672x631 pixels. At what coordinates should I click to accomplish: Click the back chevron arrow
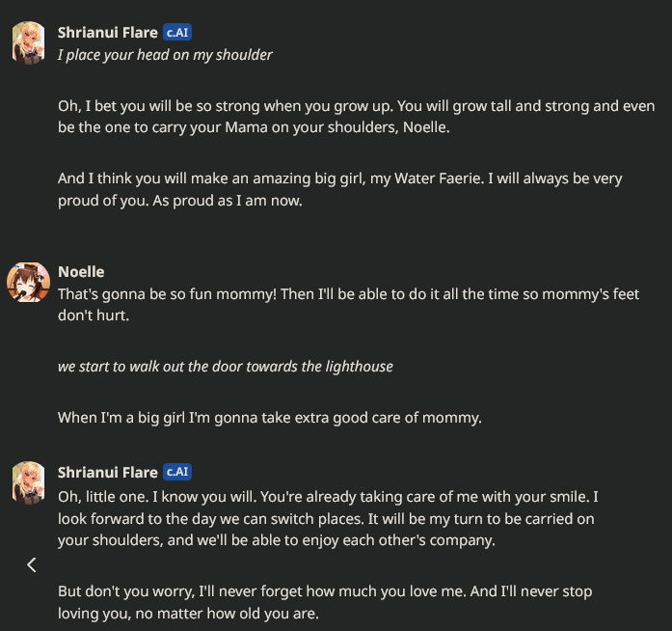[x=32, y=564]
